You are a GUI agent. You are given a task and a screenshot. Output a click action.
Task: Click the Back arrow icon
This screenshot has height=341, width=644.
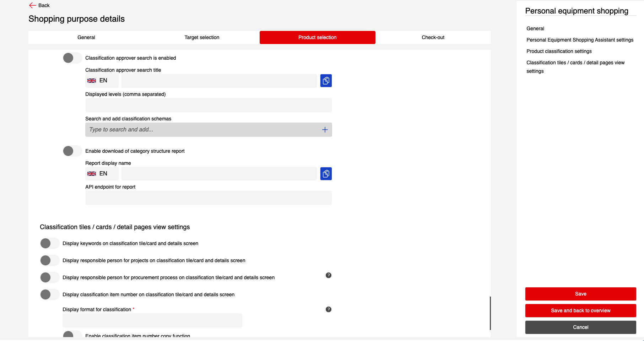pyautogui.click(x=32, y=5)
